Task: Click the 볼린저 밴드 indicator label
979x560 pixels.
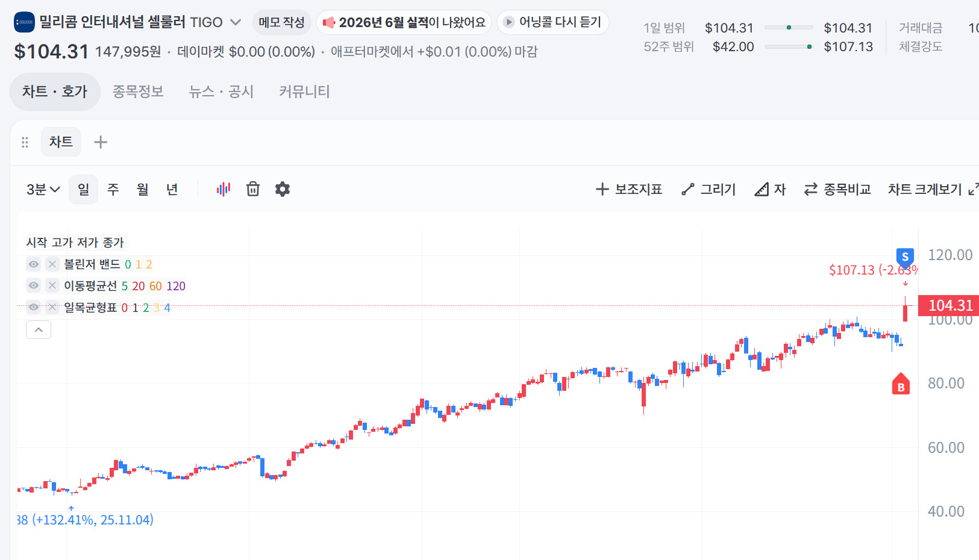Action: pos(92,264)
